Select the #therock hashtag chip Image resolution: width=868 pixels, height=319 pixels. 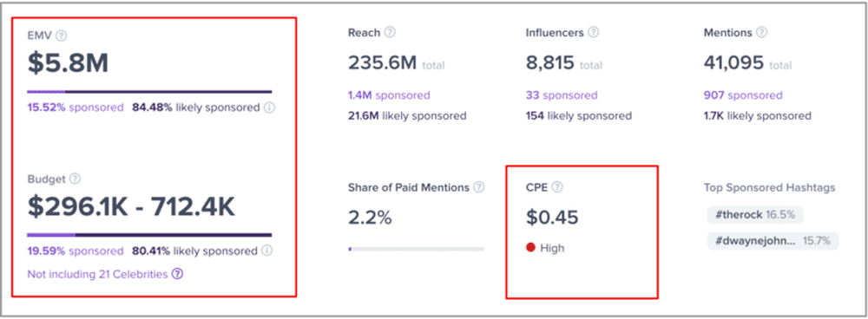pyautogui.click(x=755, y=214)
